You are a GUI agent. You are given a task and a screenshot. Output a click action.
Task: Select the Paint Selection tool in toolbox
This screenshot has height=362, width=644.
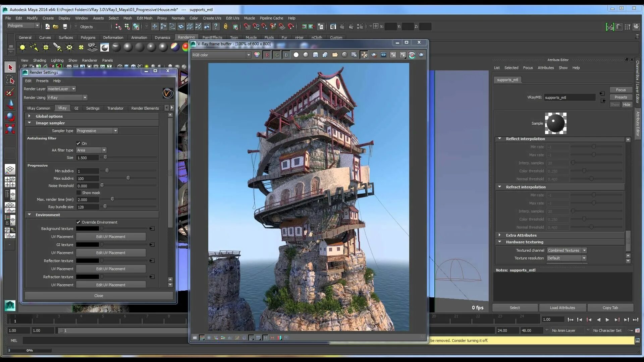(10, 92)
